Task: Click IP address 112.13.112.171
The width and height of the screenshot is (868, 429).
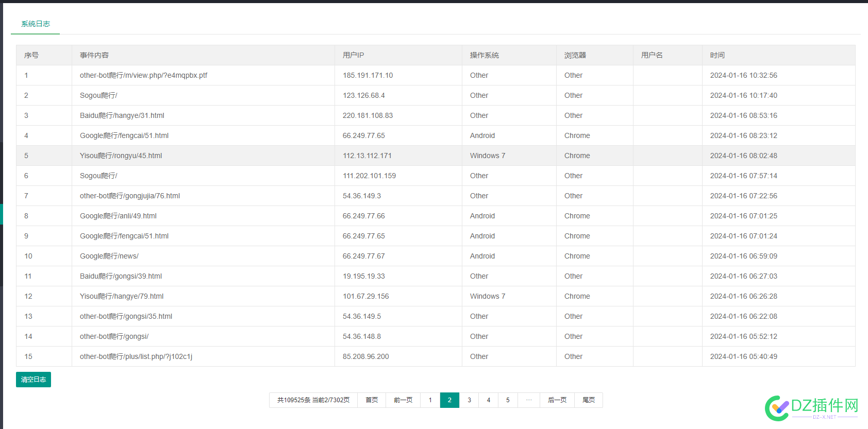Action: pyautogui.click(x=367, y=156)
